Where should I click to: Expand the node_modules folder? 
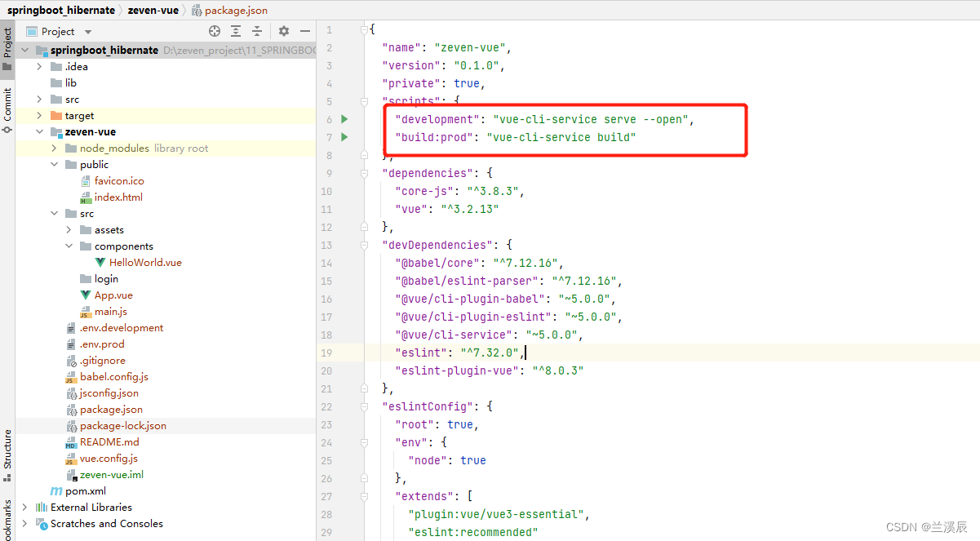click(54, 148)
